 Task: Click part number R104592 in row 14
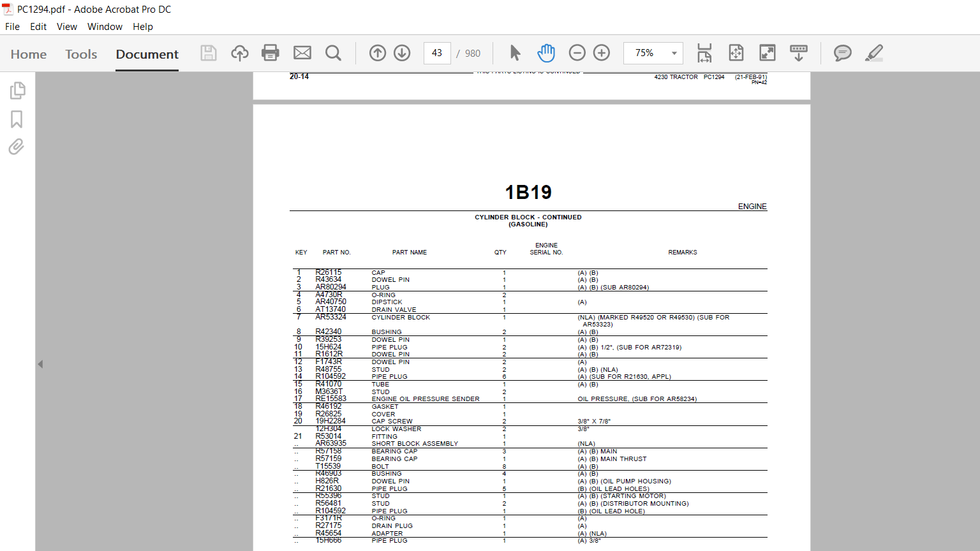click(x=330, y=377)
